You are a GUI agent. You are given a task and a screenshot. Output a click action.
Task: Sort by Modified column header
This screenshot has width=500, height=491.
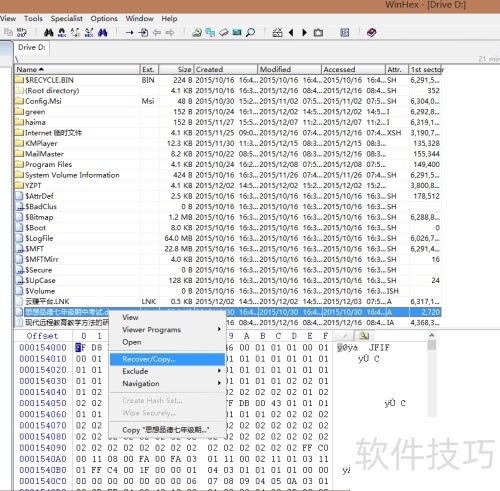(290, 69)
